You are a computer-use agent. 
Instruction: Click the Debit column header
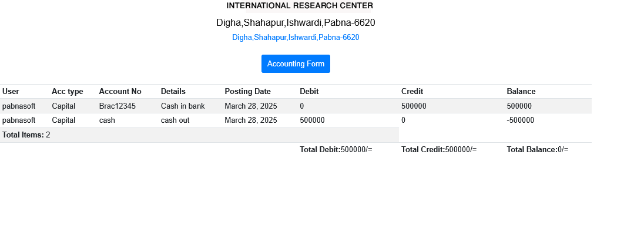309,91
